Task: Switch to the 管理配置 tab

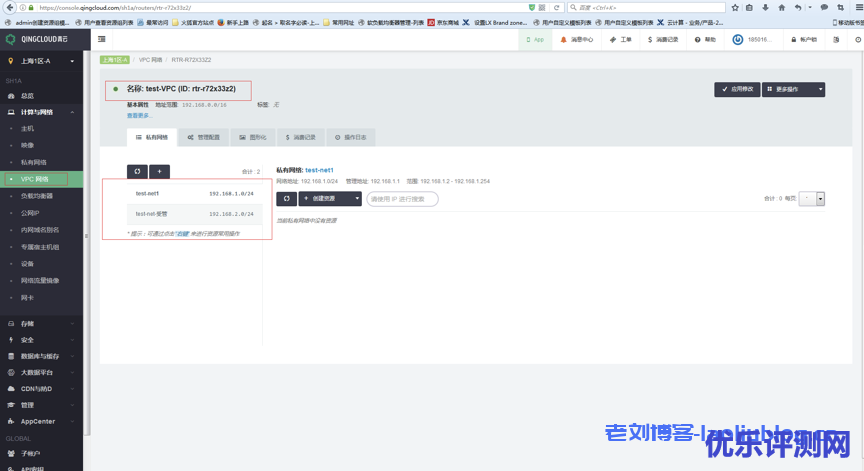Action: pos(204,137)
